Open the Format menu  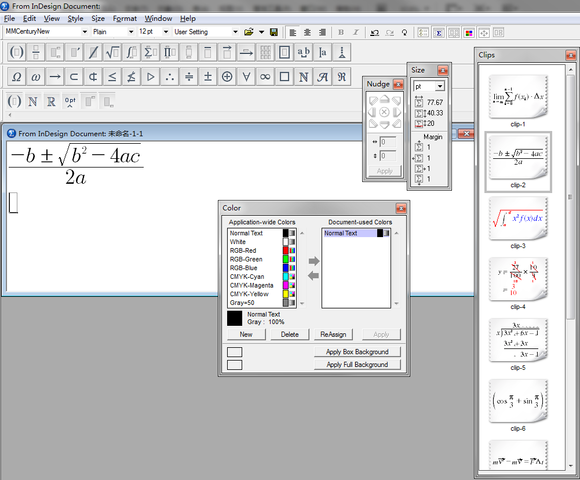125,18
